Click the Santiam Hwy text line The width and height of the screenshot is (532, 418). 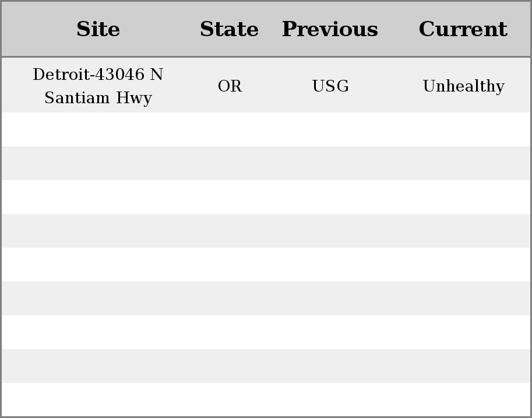pos(98,98)
